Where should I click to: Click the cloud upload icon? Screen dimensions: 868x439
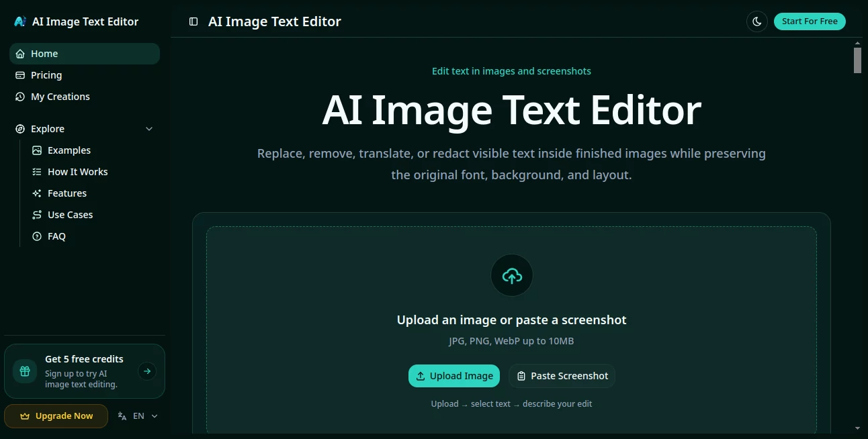click(x=512, y=275)
